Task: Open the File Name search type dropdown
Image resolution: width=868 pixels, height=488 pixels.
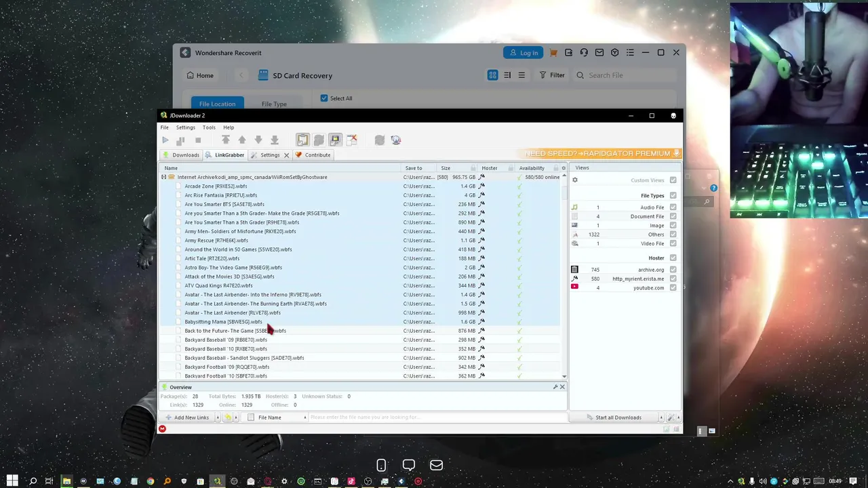Action: click(304, 418)
